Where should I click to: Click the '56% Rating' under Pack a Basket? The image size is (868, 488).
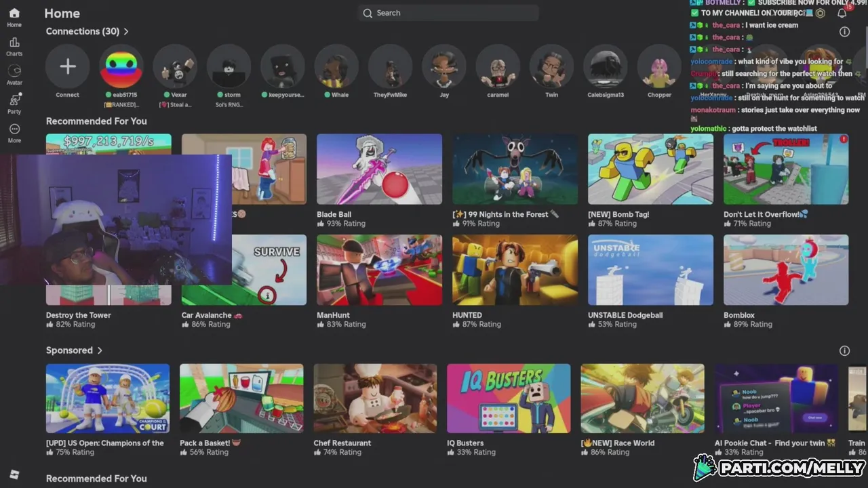point(209,452)
